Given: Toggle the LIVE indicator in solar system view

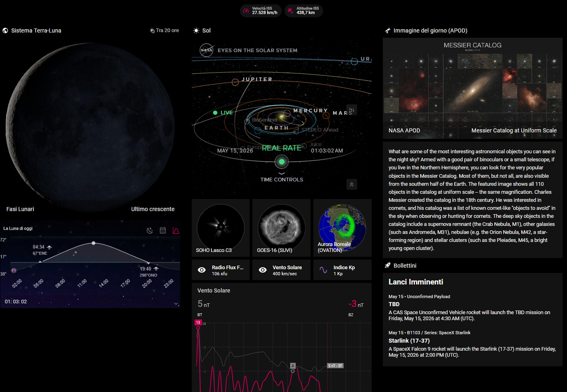Looking at the screenshot, I should coord(223,113).
